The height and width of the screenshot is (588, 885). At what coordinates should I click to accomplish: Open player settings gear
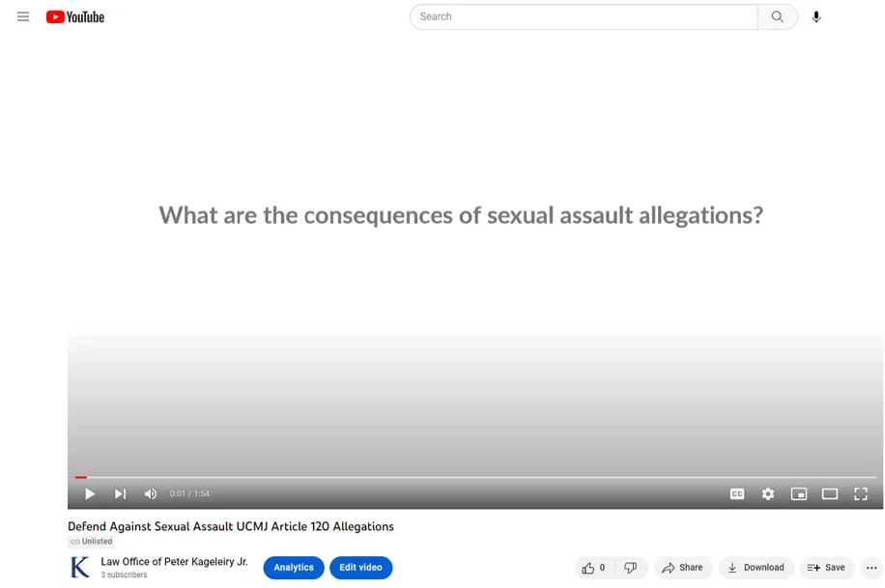767,493
